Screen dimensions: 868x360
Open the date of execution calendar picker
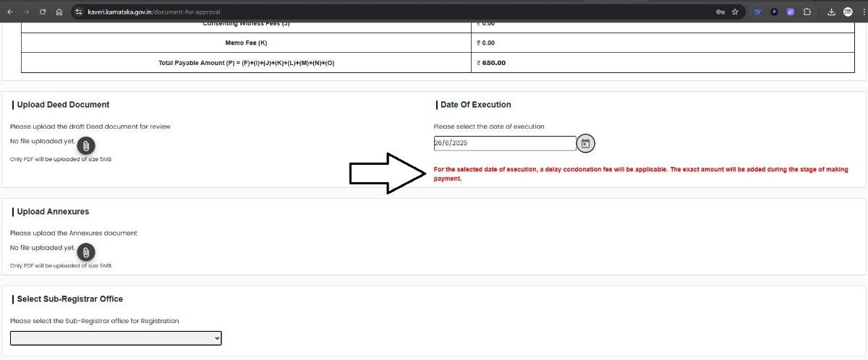point(586,143)
